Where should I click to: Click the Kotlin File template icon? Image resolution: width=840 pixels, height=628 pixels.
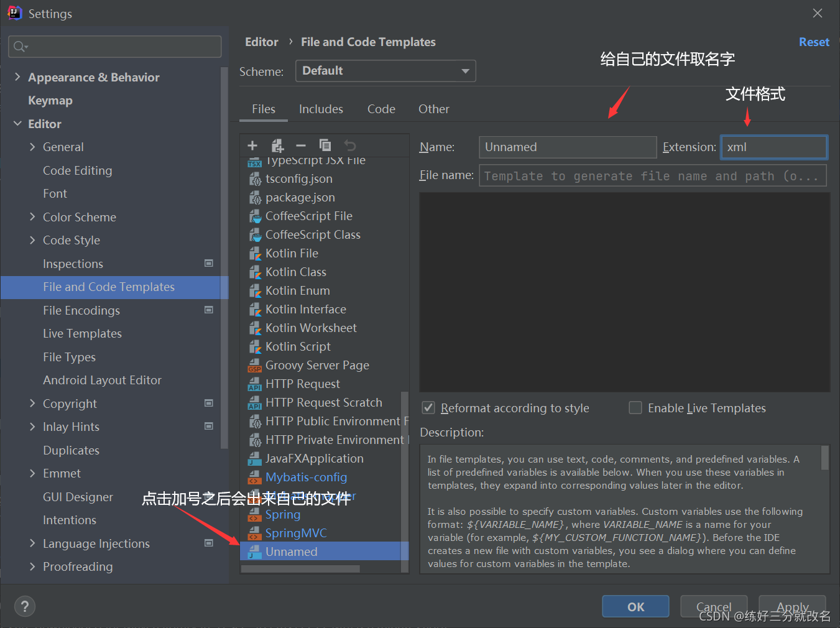[255, 254]
